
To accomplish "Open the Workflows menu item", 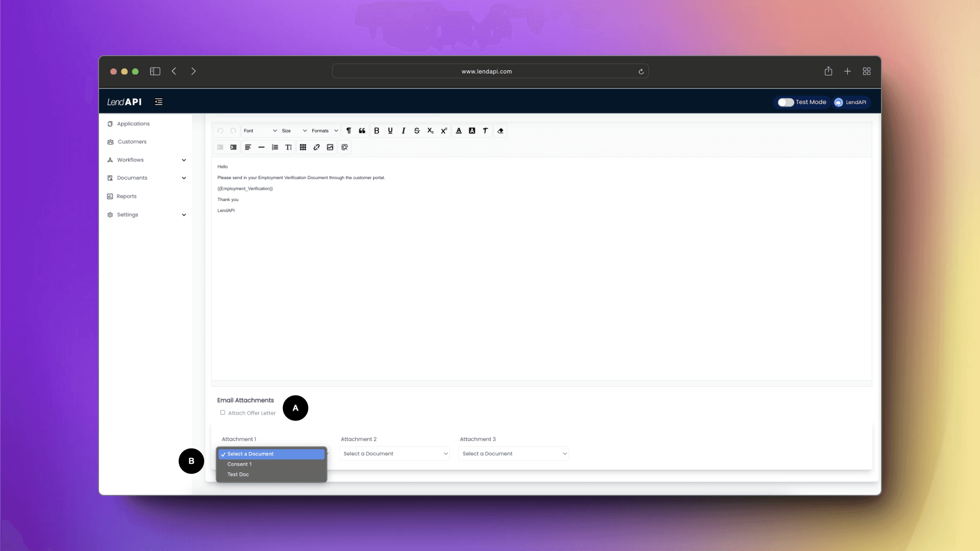I will coord(130,160).
